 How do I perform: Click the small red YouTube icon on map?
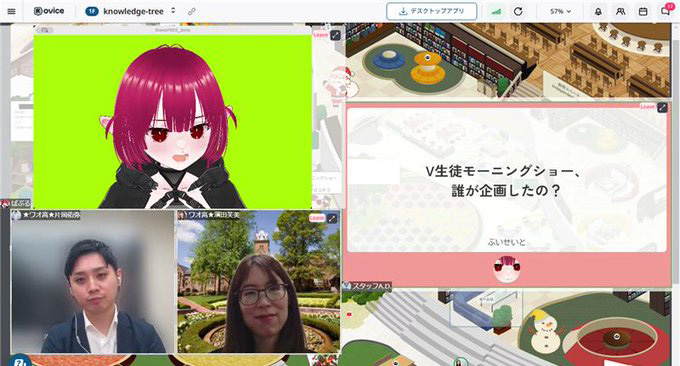point(349,314)
